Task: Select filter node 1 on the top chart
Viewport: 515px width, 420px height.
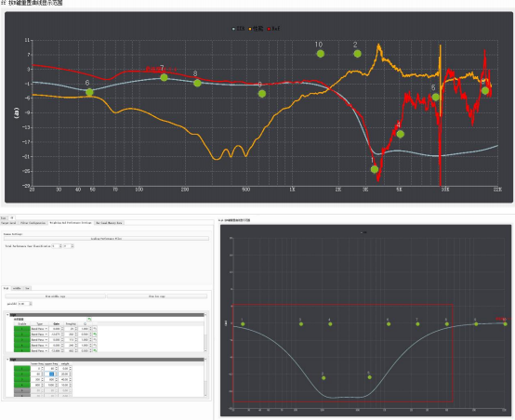Action: point(375,169)
